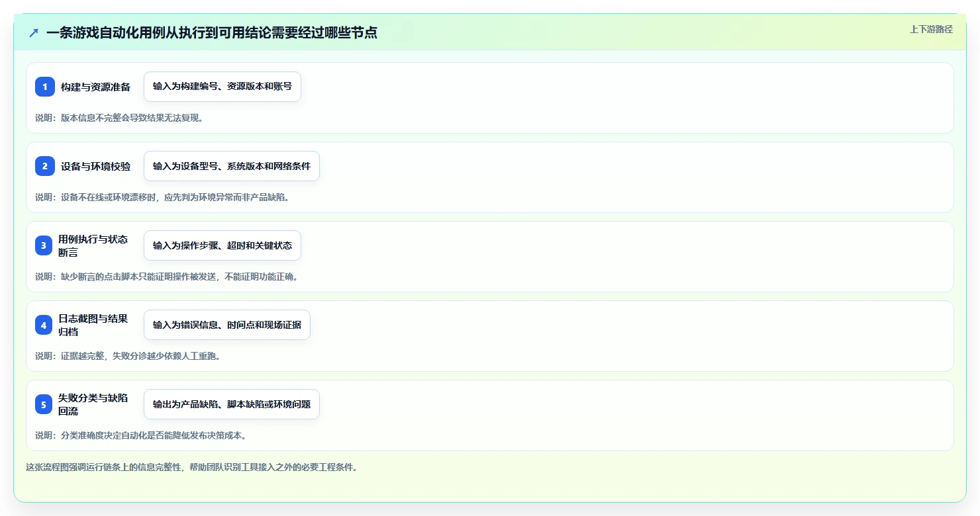Click the step 1 number badge
980x516 pixels.
point(45,87)
